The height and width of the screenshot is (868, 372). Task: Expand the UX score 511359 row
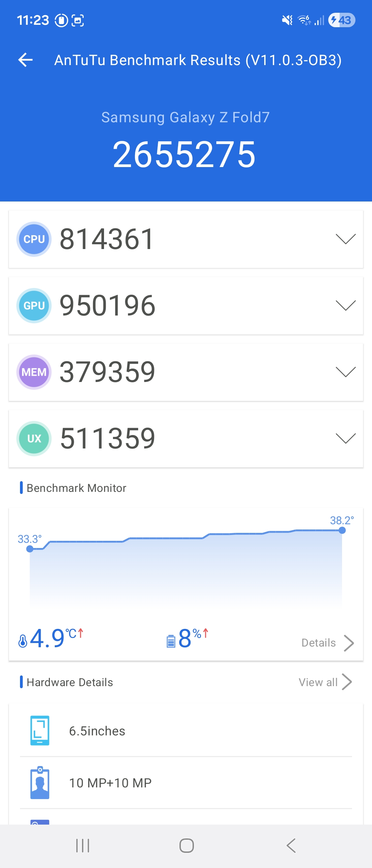pyautogui.click(x=345, y=438)
